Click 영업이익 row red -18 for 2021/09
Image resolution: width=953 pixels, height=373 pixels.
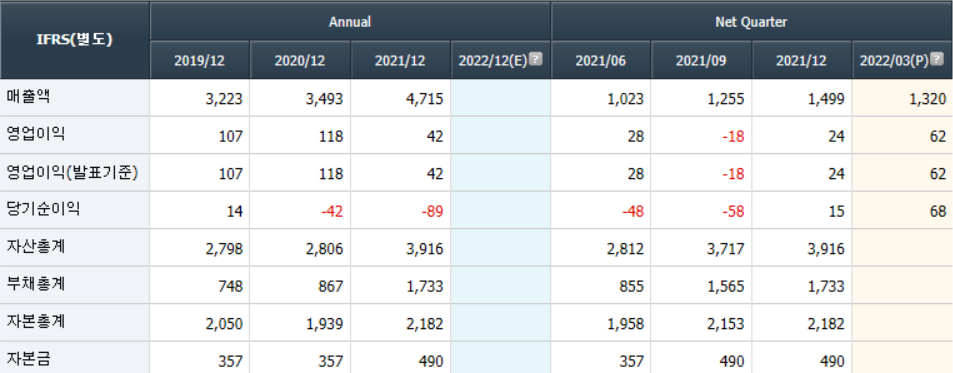pyautogui.click(x=734, y=137)
